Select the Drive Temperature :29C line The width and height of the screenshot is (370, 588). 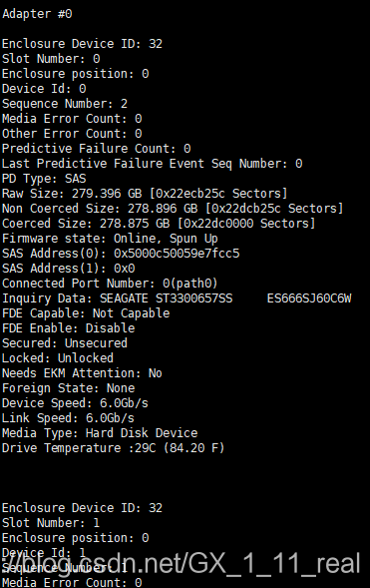point(114,448)
